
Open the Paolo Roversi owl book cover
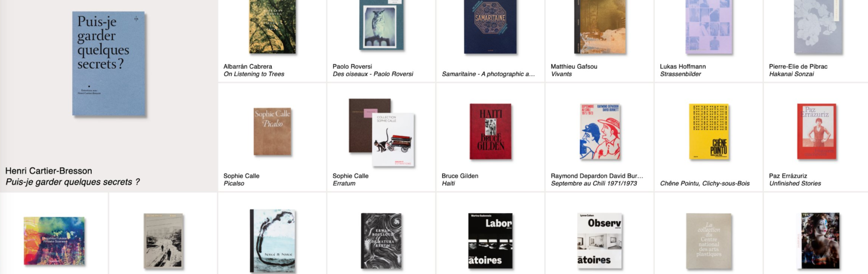click(x=381, y=25)
